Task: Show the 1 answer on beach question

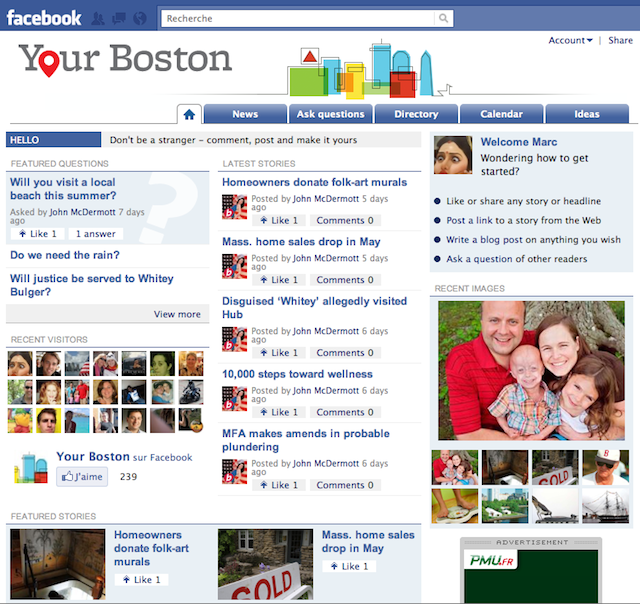Action: coord(96,234)
